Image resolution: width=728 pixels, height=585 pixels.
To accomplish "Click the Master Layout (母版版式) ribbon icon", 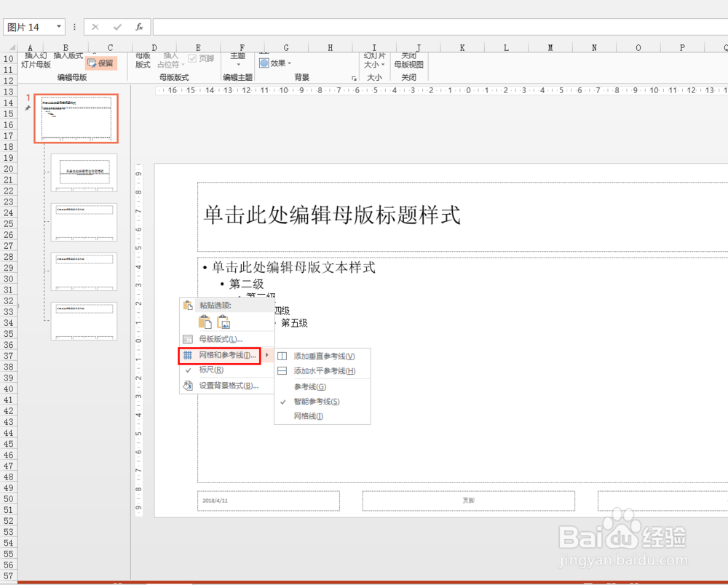I will coord(144,63).
